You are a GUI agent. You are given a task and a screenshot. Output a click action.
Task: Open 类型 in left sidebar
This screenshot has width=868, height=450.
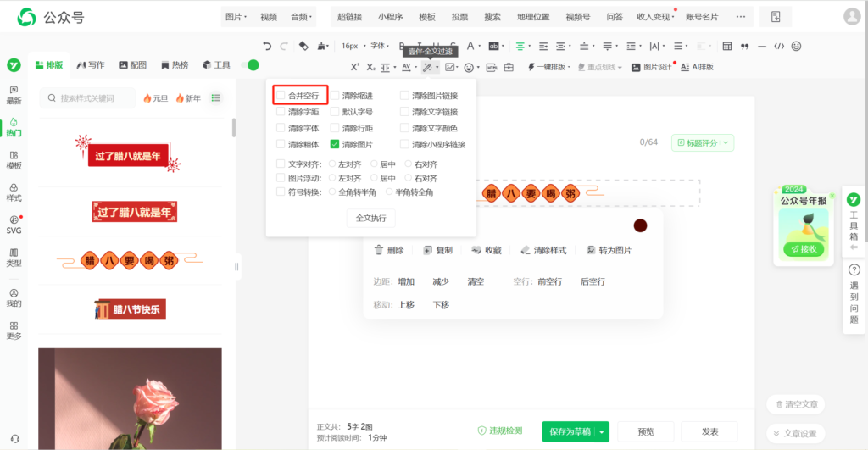tap(14, 258)
